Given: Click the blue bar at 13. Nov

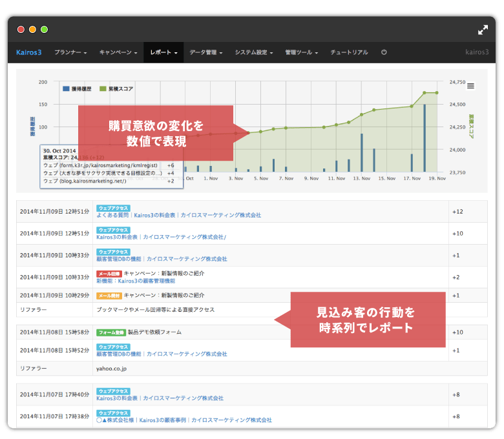Looking at the screenshot, I should coord(362,153).
